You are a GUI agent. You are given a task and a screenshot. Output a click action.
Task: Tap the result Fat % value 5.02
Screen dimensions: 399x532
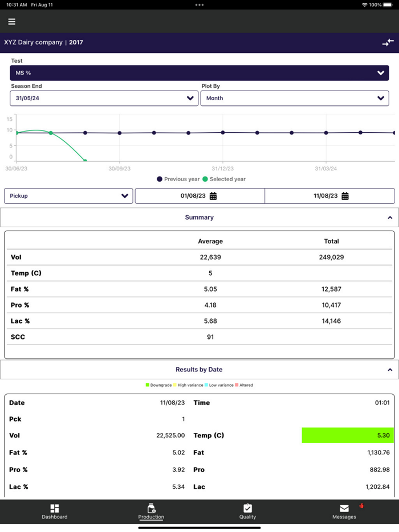pos(178,453)
